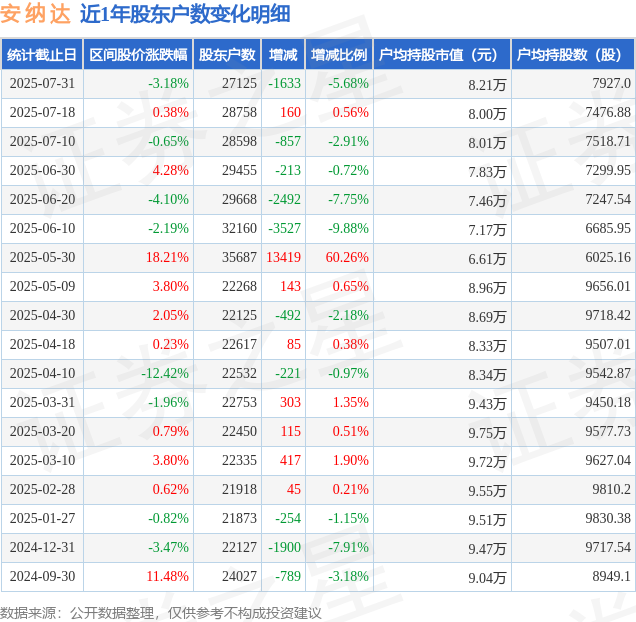
Task: Click shareholder count 21873
Action: pos(239,519)
